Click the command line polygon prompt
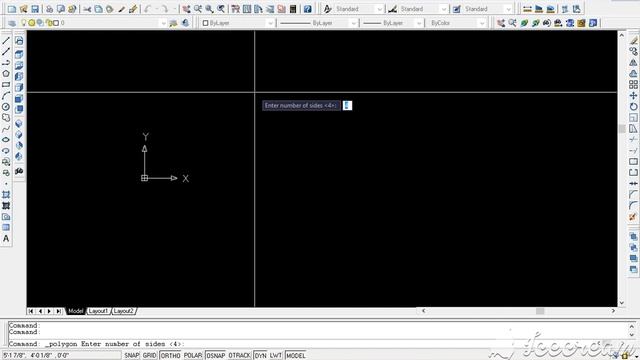This screenshot has width=640, height=360. 96,344
